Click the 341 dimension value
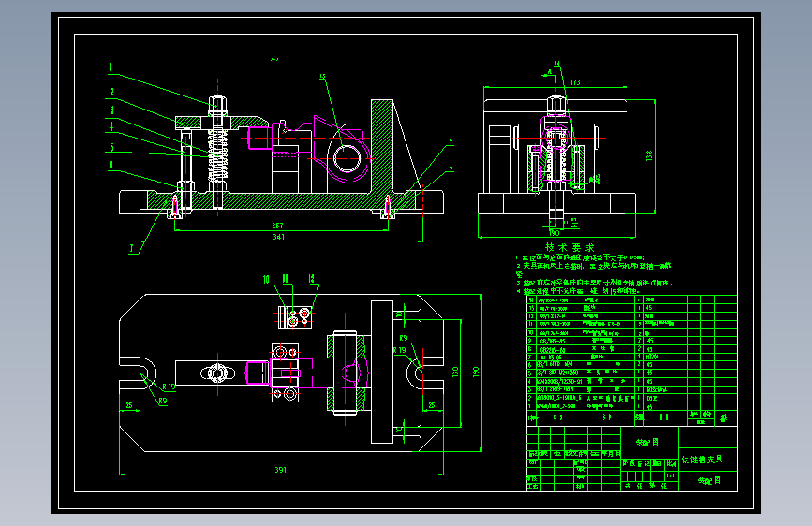This screenshot has width=812, height=526. (x=278, y=237)
